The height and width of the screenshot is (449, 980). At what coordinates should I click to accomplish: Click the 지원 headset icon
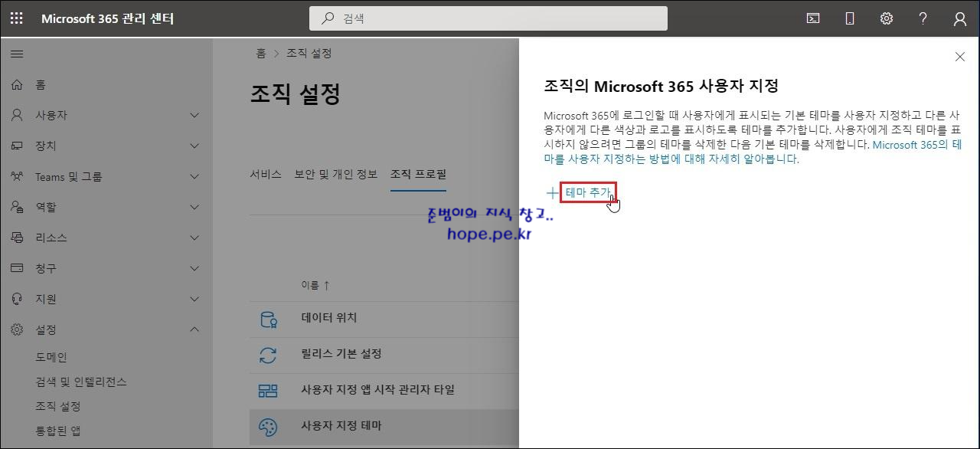click(17, 299)
